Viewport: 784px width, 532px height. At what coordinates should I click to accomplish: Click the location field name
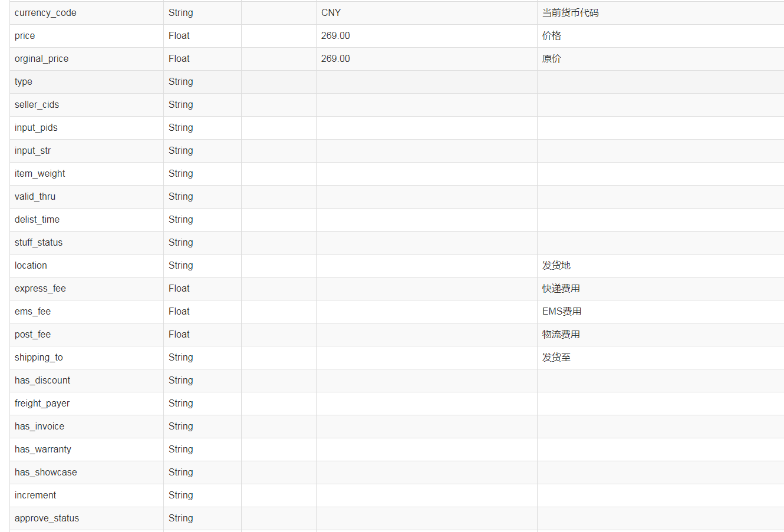[31, 266]
